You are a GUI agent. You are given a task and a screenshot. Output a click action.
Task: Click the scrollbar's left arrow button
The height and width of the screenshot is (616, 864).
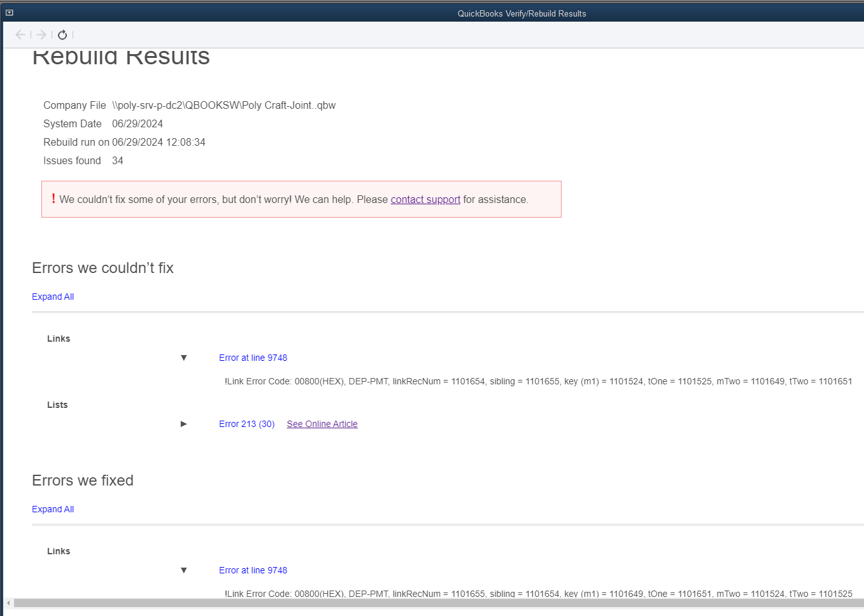[8, 603]
